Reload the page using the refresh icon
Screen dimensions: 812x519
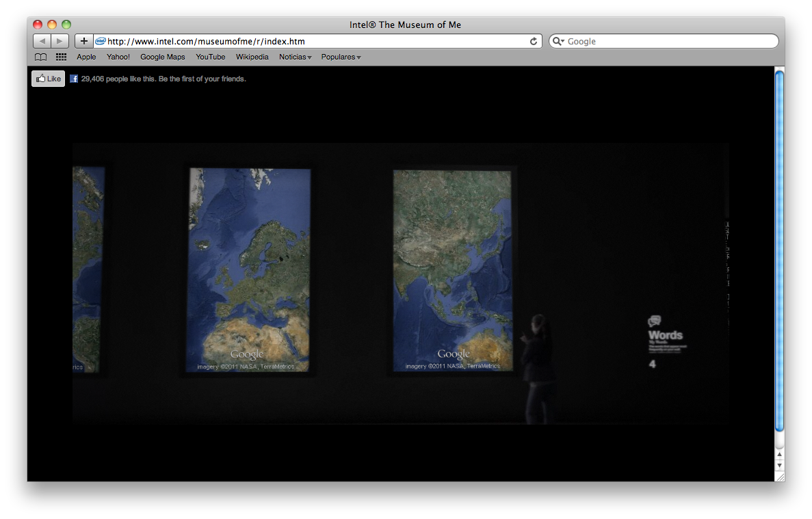534,41
